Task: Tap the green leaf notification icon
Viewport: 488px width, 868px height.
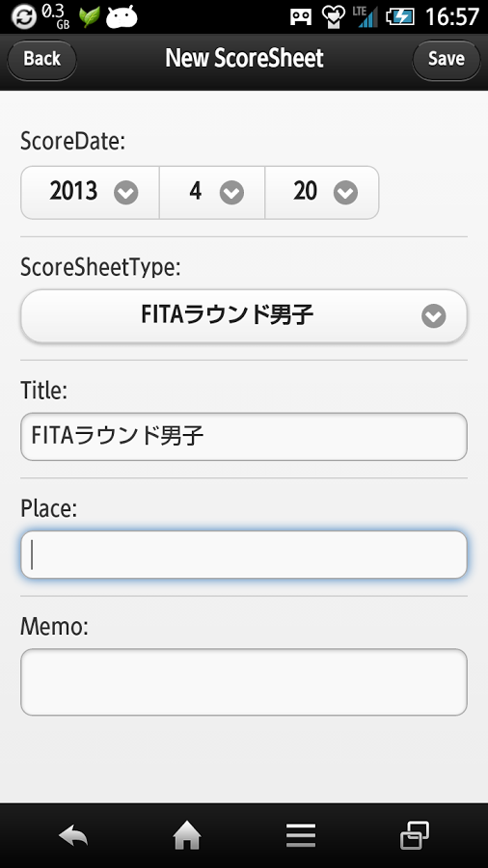Action: (x=89, y=17)
